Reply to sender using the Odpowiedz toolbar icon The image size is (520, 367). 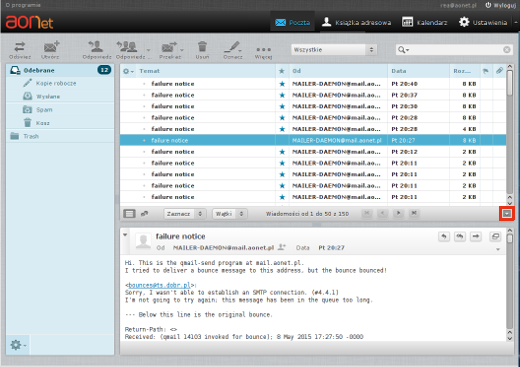click(97, 50)
